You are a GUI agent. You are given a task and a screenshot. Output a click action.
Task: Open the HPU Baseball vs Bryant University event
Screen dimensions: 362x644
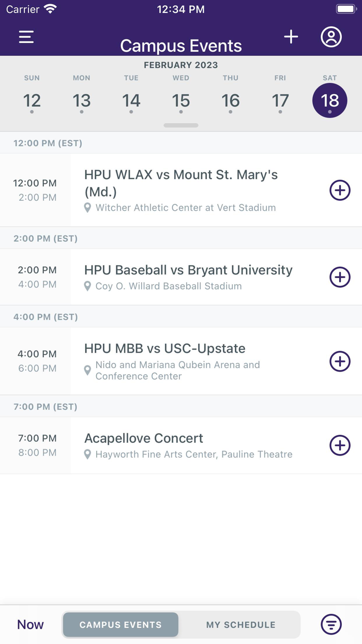pyautogui.click(x=189, y=270)
